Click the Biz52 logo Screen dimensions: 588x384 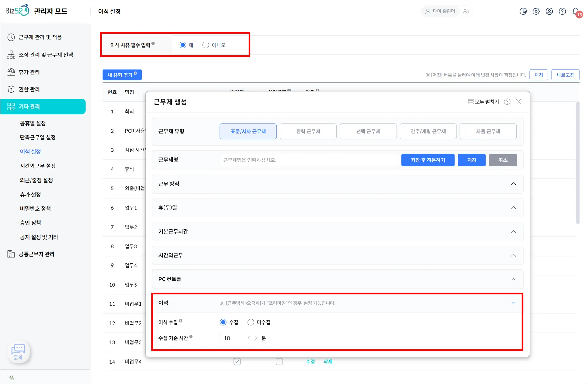[x=17, y=11]
